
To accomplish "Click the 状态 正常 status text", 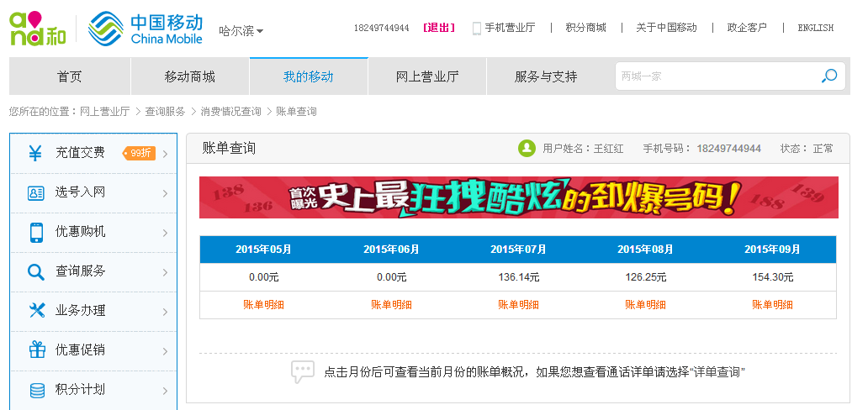I will (807, 148).
